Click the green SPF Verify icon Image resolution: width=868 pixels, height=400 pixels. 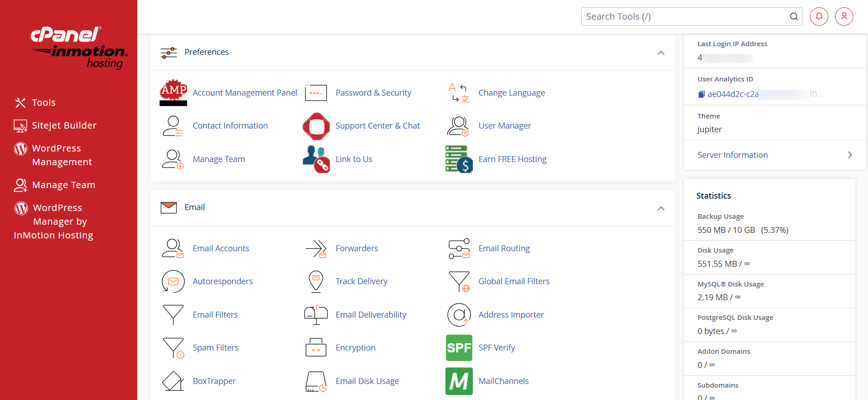point(459,348)
